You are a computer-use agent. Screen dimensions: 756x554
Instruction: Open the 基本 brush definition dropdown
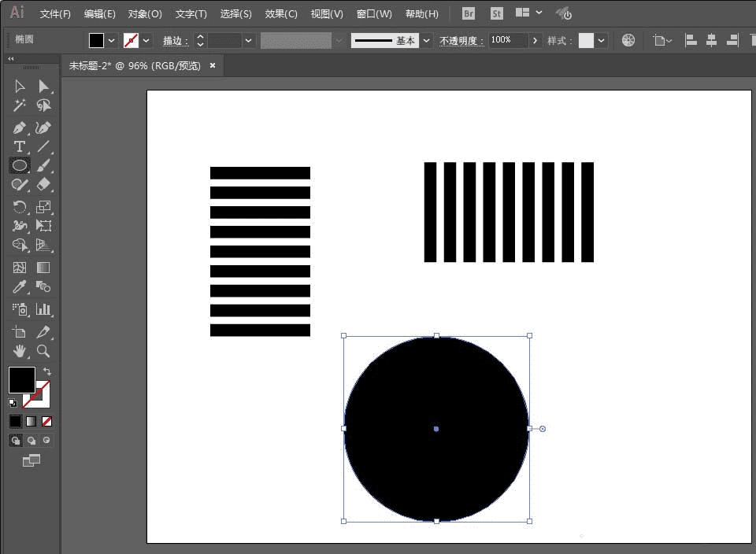[426, 41]
